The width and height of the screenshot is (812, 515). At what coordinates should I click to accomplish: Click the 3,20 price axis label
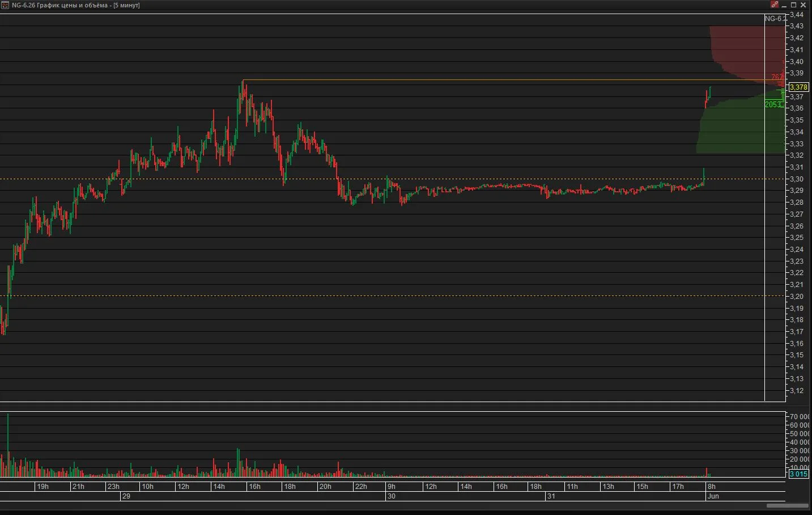point(797,297)
